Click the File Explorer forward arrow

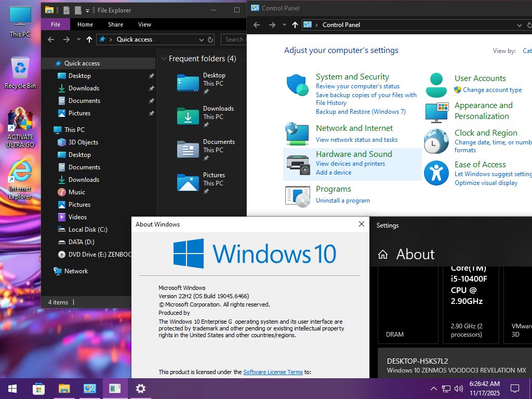point(66,39)
